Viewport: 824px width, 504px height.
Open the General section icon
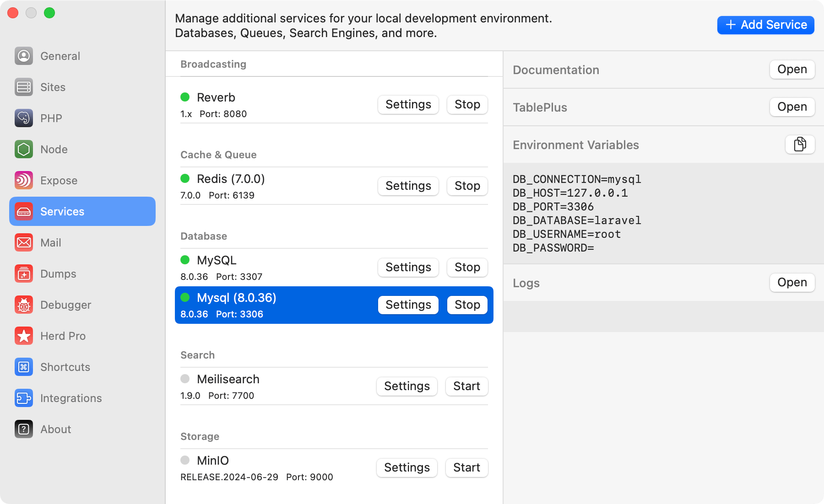24,56
